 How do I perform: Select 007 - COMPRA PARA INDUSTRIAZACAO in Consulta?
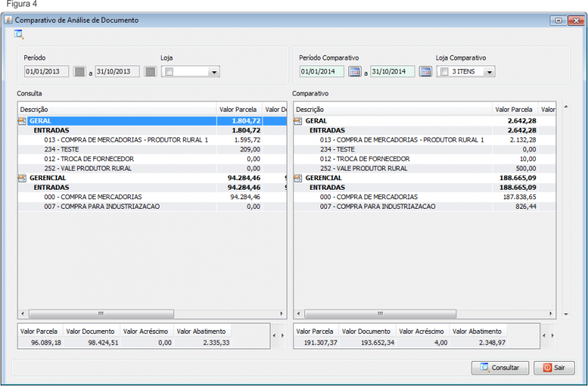click(152, 207)
